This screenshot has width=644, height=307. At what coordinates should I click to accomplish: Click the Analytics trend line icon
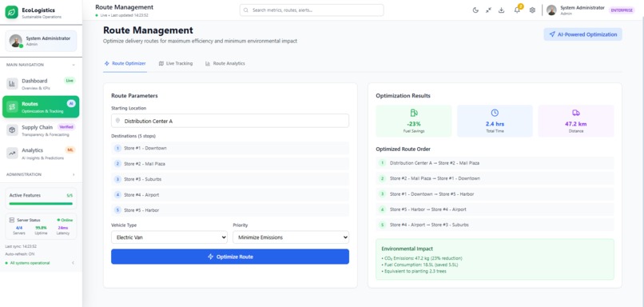12,153
